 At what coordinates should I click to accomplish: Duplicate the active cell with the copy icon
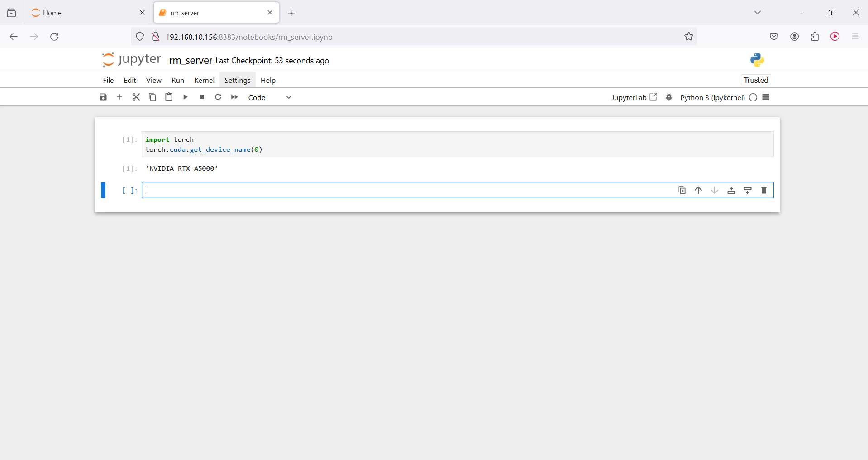pos(682,190)
